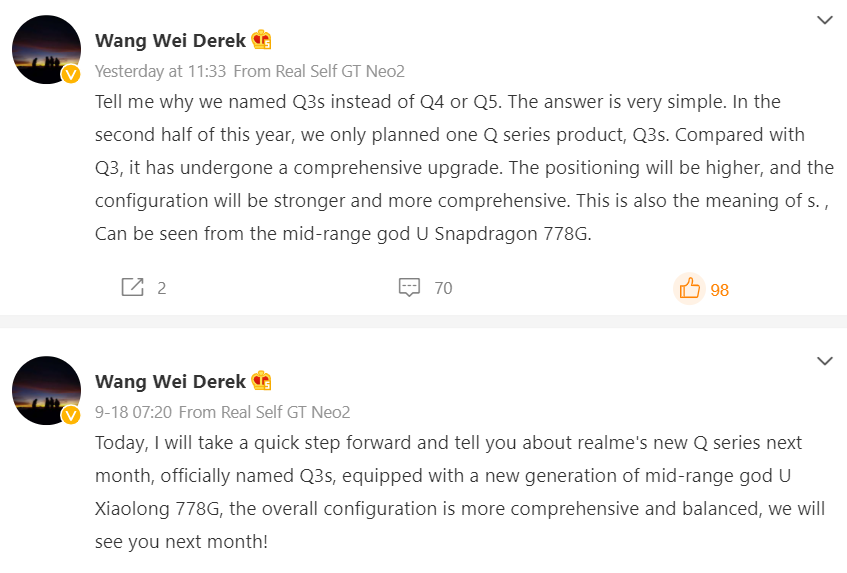The image size is (847, 573).
Task: Click the crown membership badge on first post
Action: pyautogui.click(x=261, y=40)
